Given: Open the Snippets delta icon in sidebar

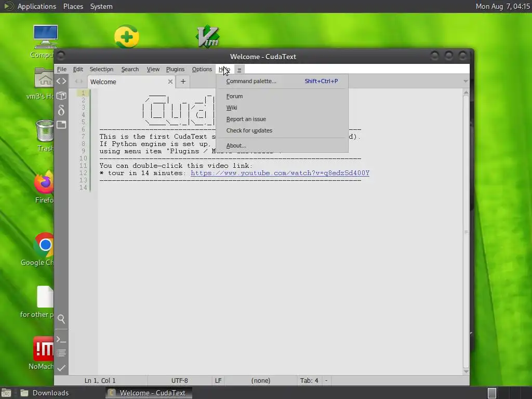Looking at the screenshot, I should [61, 110].
